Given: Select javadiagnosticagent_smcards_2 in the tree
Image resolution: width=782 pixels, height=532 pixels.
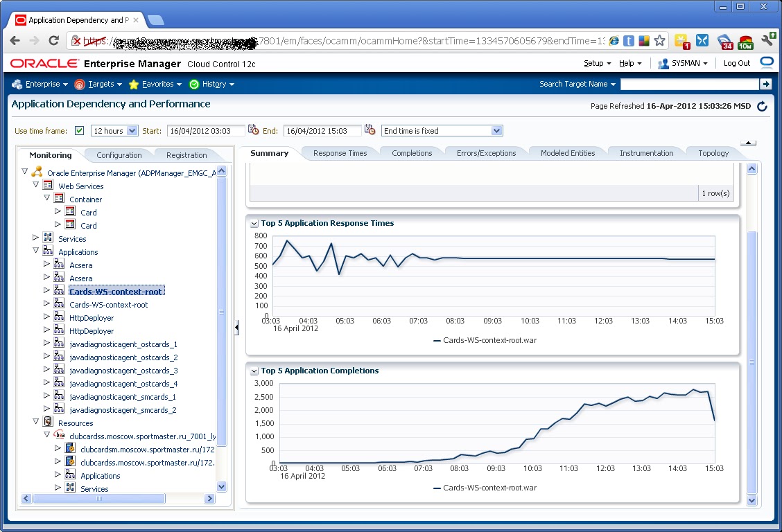Looking at the screenshot, I should point(123,410).
